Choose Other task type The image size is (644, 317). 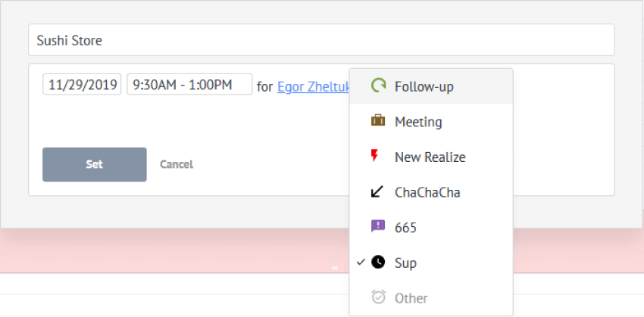click(431, 298)
